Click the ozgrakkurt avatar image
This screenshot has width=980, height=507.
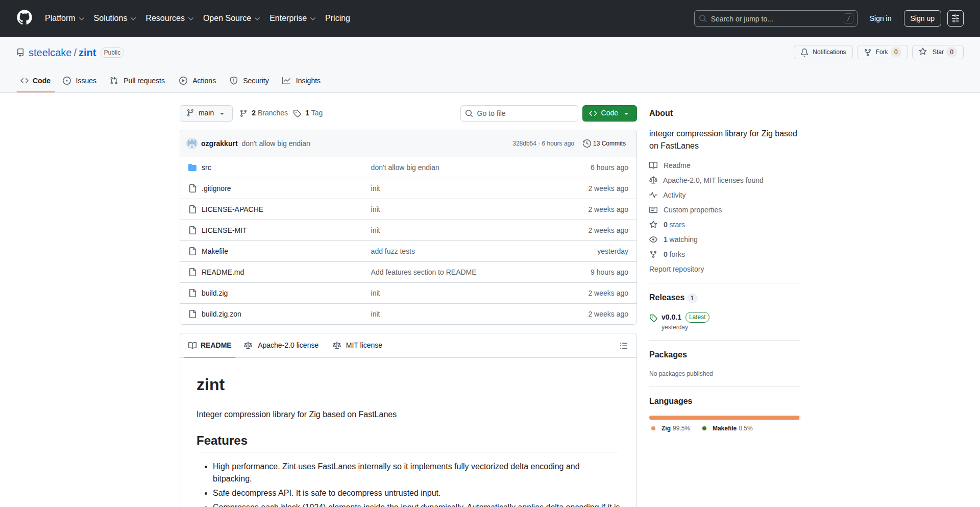point(192,143)
